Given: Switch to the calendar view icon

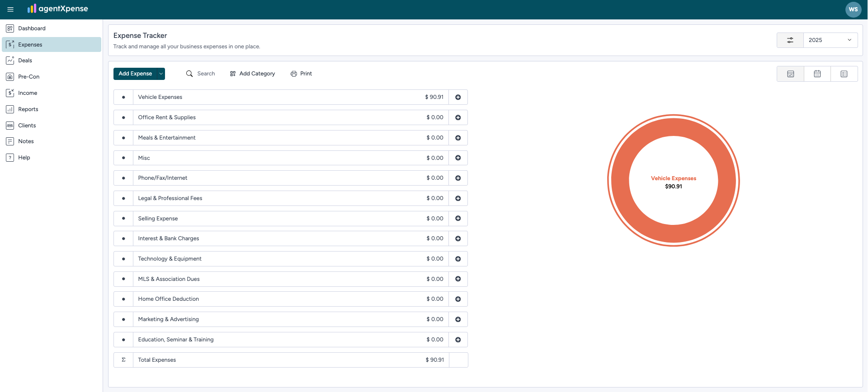Looking at the screenshot, I should 817,74.
